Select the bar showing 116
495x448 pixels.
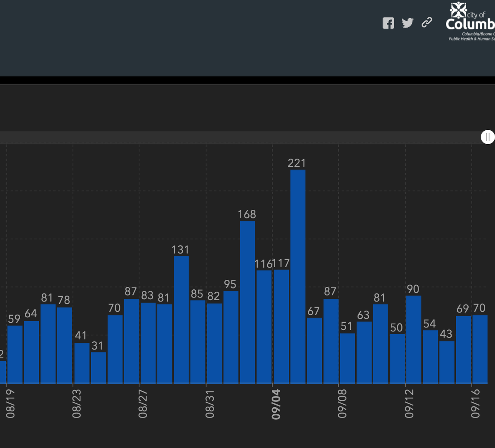[x=264, y=326]
